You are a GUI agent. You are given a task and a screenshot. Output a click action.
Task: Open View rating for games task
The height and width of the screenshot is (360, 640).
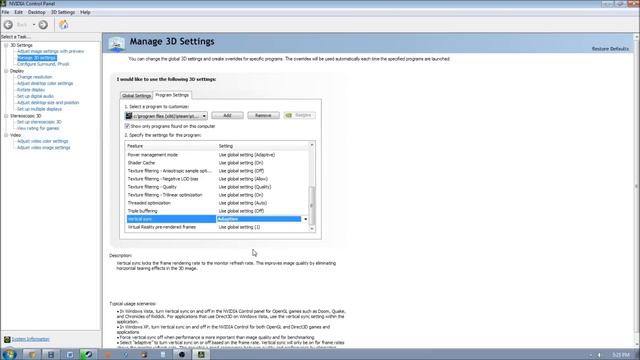38,128
